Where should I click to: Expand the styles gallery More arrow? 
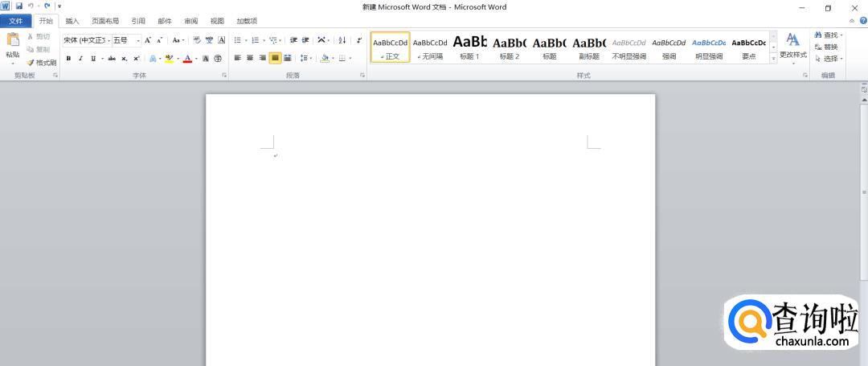click(x=773, y=58)
